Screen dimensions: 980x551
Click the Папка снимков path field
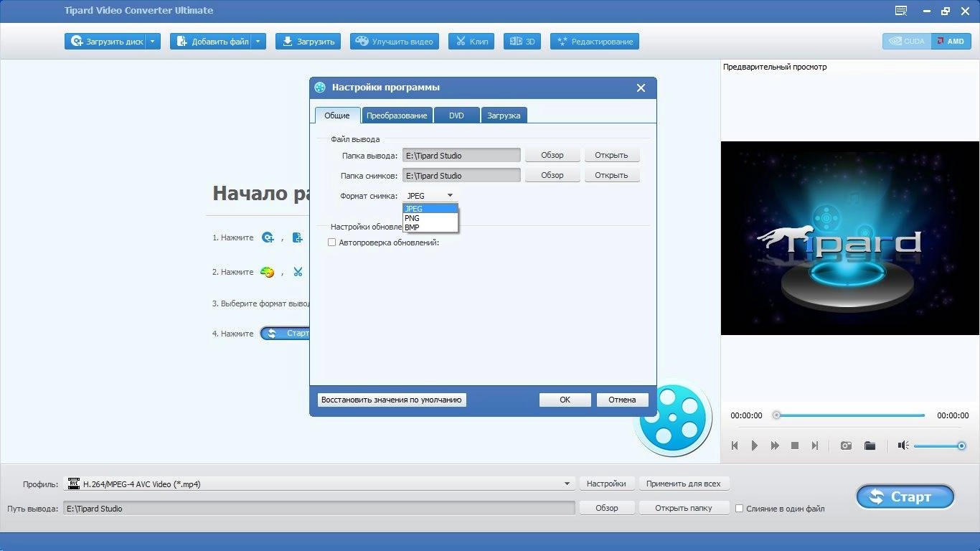click(461, 175)
